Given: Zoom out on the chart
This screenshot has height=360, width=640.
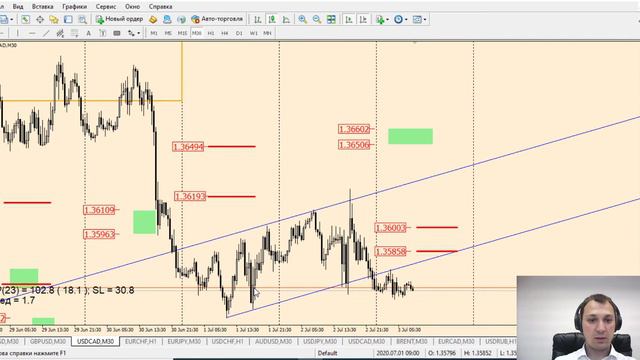Looking at the screenshot, I should coord(317,19).
